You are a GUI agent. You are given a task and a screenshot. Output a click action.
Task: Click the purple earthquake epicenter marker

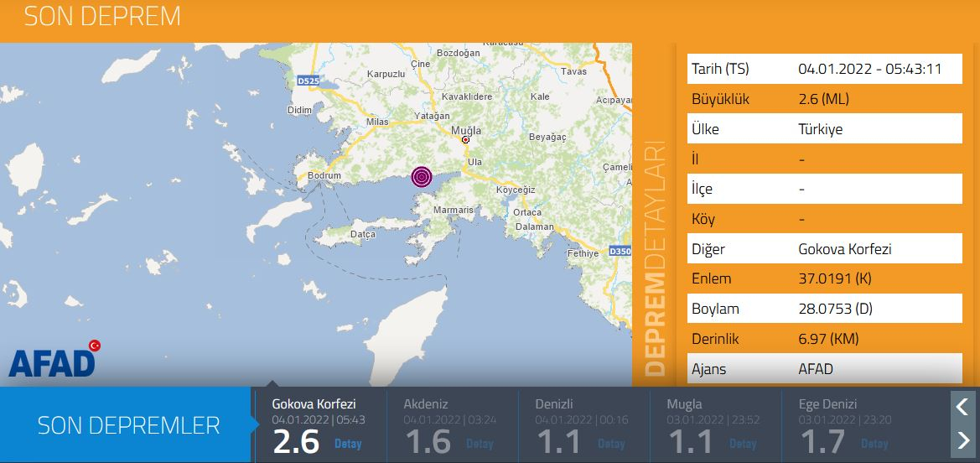point(422,177)
